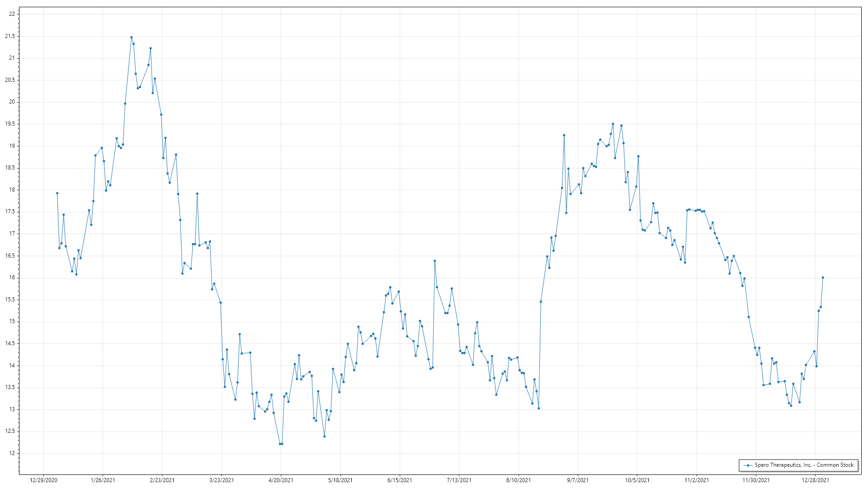This screenshot has width=868, height=488.
Task: Click the 6/15/2021 date label
Action: coord(400,480)
